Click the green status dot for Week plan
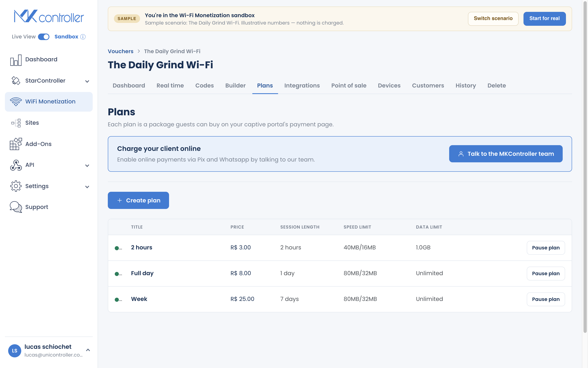This screenshot has width=588, height=368. 117,300
